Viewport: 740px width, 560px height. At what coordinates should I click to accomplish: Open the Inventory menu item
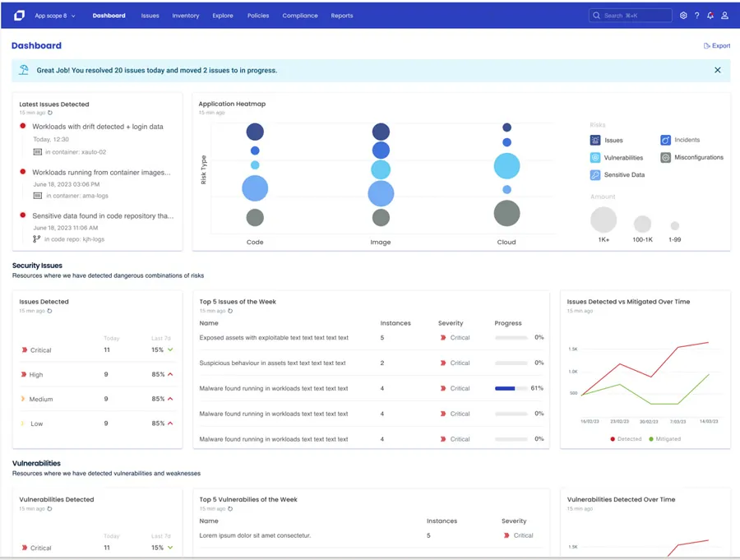pyautogui.click(x=186, y=16)
